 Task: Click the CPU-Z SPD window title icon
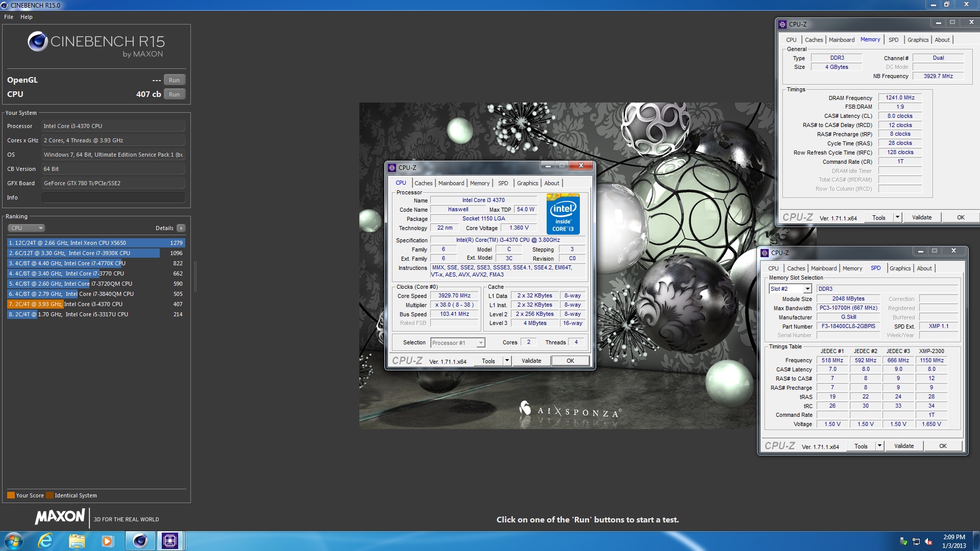tap(765, 253)
